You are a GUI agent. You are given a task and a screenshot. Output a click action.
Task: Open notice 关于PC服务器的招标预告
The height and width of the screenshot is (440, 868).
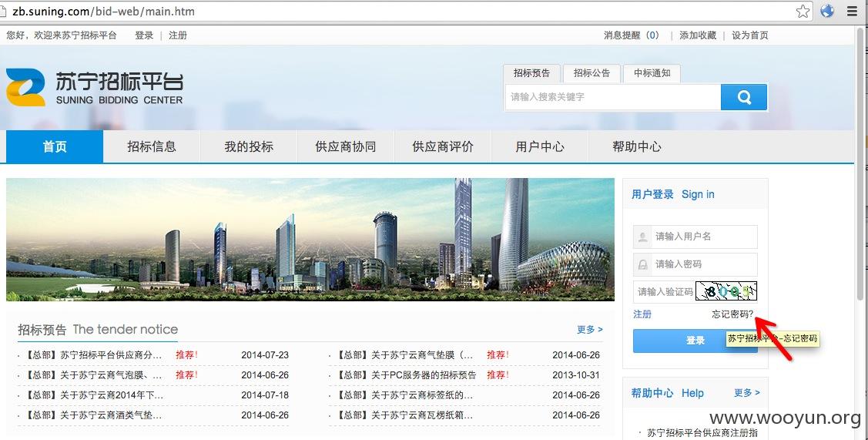click(x=407, y=375)
